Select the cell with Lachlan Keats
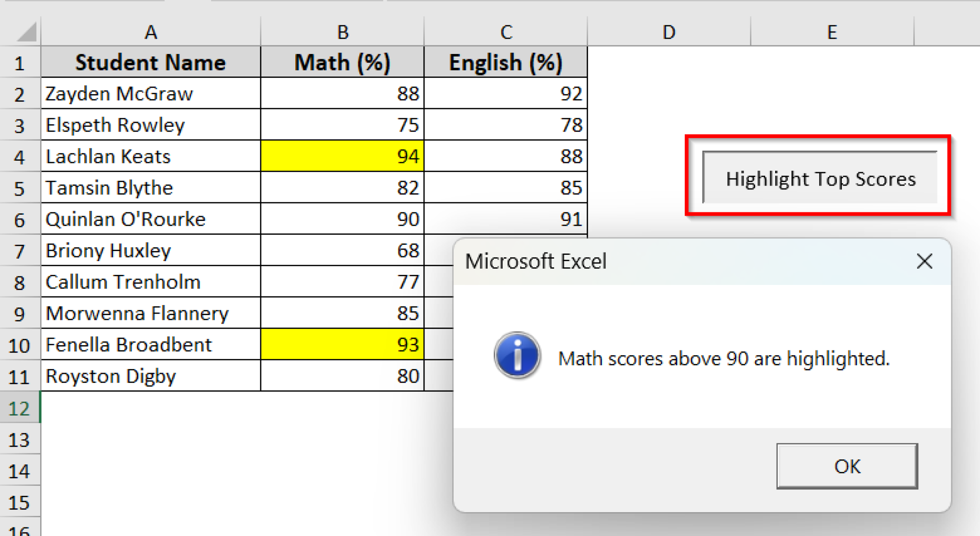Viewport: 980px width, 536px height. [151, 156]
